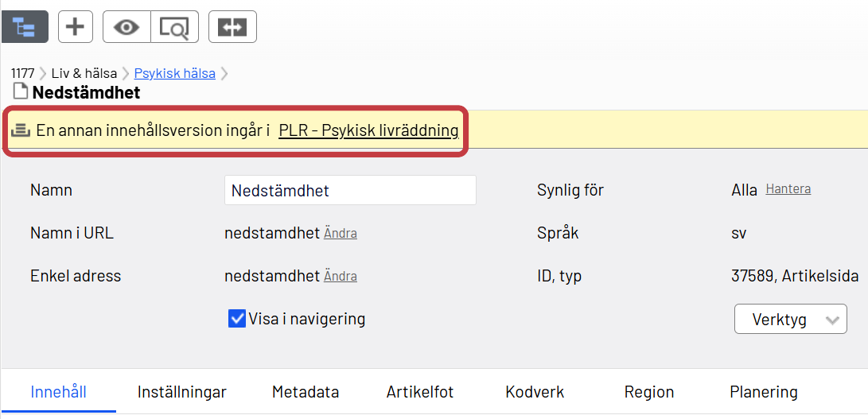Click the magnifier inspect preview icon

point(174,27)
